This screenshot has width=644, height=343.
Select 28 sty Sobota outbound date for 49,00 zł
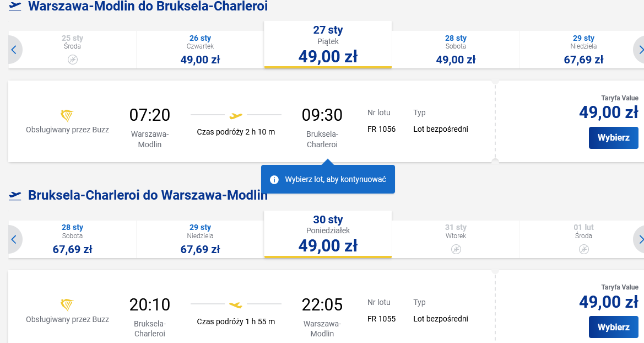click(x=456, y=50)
